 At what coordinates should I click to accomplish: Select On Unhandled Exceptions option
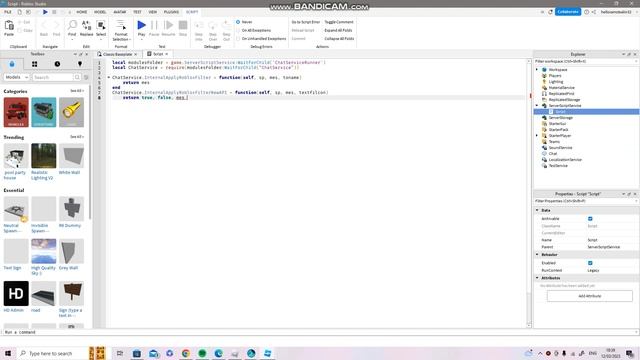coord(238,38)
